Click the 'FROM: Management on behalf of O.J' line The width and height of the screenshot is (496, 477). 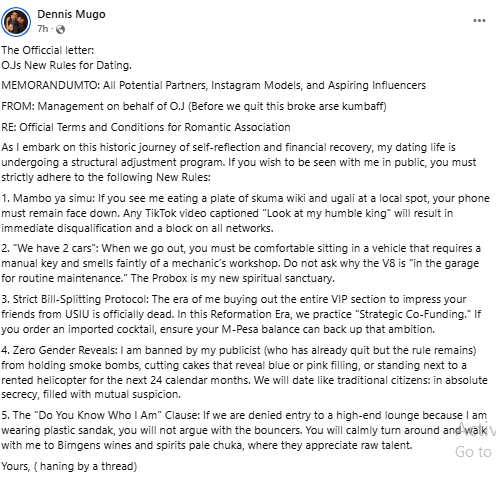[x=194, y=107]
